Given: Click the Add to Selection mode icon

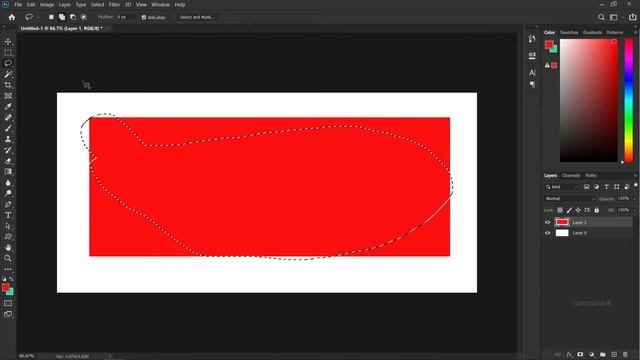Looking at the screenshot, I should coord(62,17).
